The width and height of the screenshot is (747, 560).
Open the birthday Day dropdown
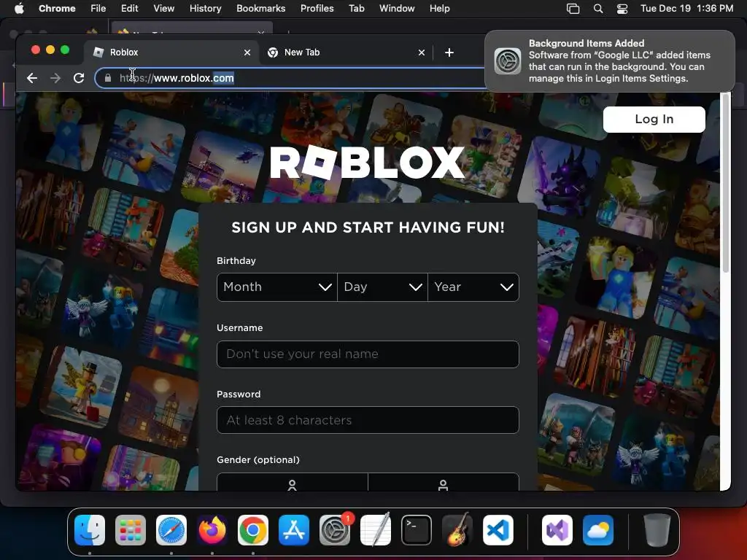[382, 287]
